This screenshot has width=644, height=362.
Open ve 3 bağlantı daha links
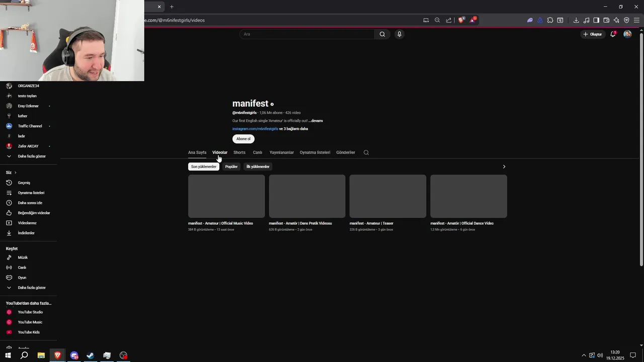tap(294, 129)
